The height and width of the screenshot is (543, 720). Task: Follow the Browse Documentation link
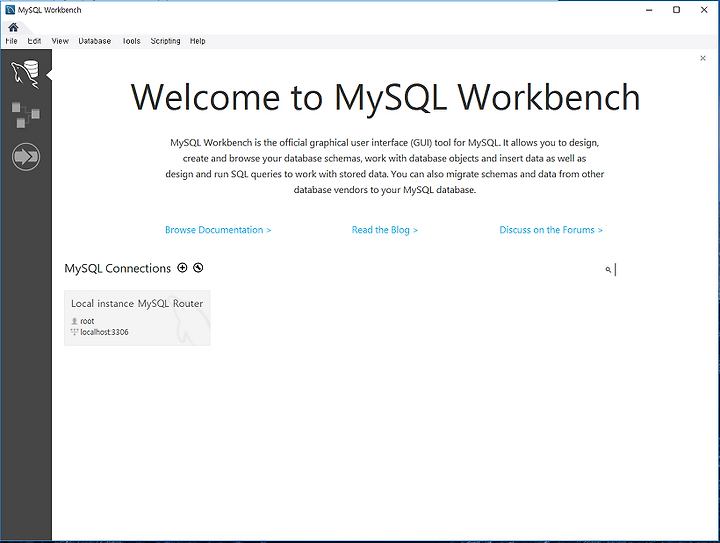pyautogui.click(x=218, y=230)
